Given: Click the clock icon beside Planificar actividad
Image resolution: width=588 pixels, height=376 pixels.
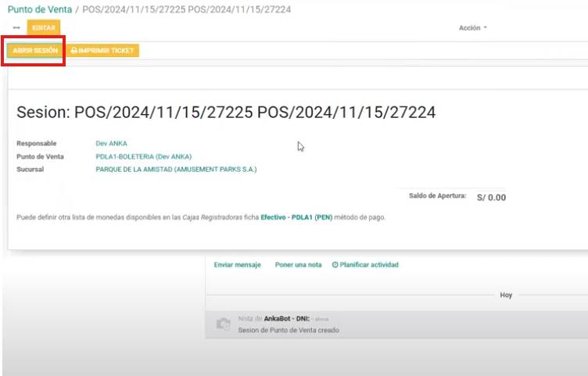Looking at the screenshot, I should point(335,265).
